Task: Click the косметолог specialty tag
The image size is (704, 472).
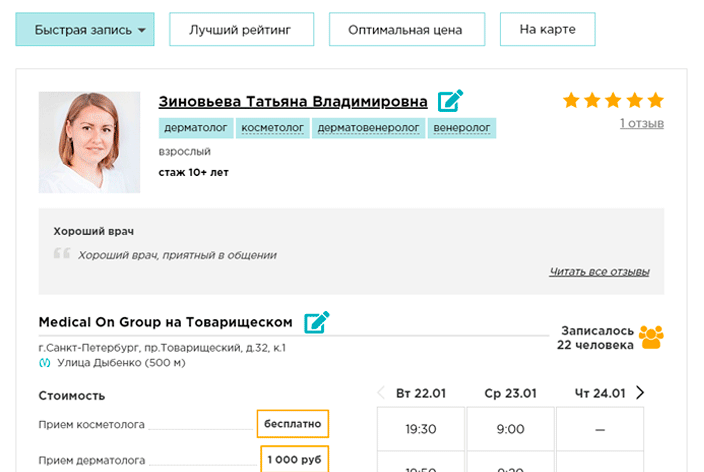Action: pyautogui.click(x=273, y=128)
